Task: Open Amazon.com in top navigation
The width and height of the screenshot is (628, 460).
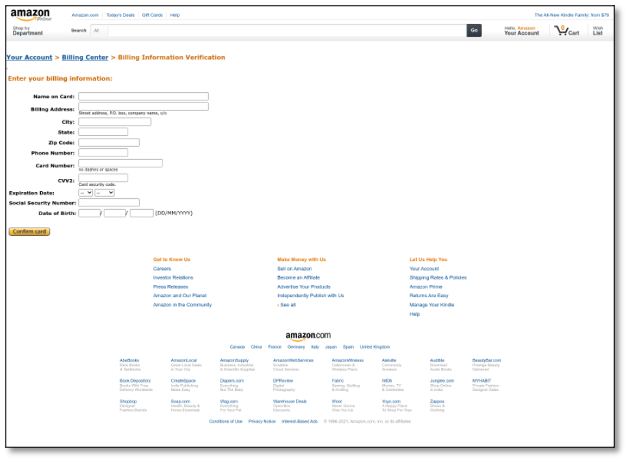Action: tap(85, 15)
